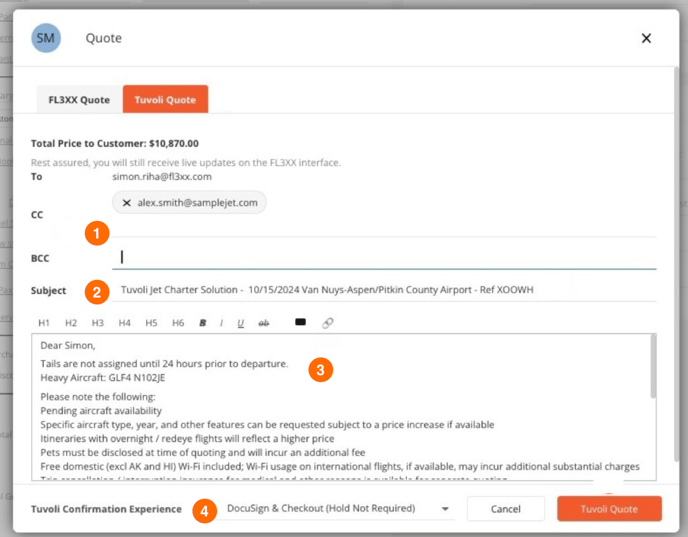Open the text color picker swatch
Viewport: 688px width, 537px height.
[x=301, y=322]
